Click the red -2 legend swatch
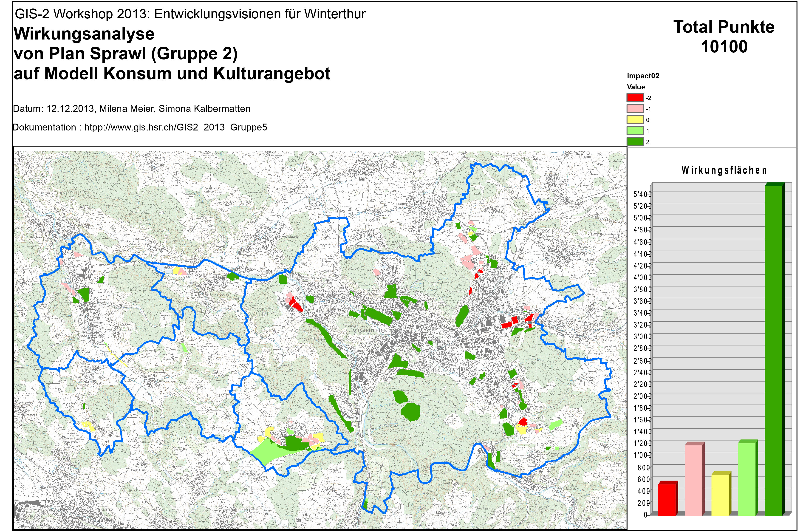Image resolution: width=806 pixels, height=532 pixels. (635, 98)
